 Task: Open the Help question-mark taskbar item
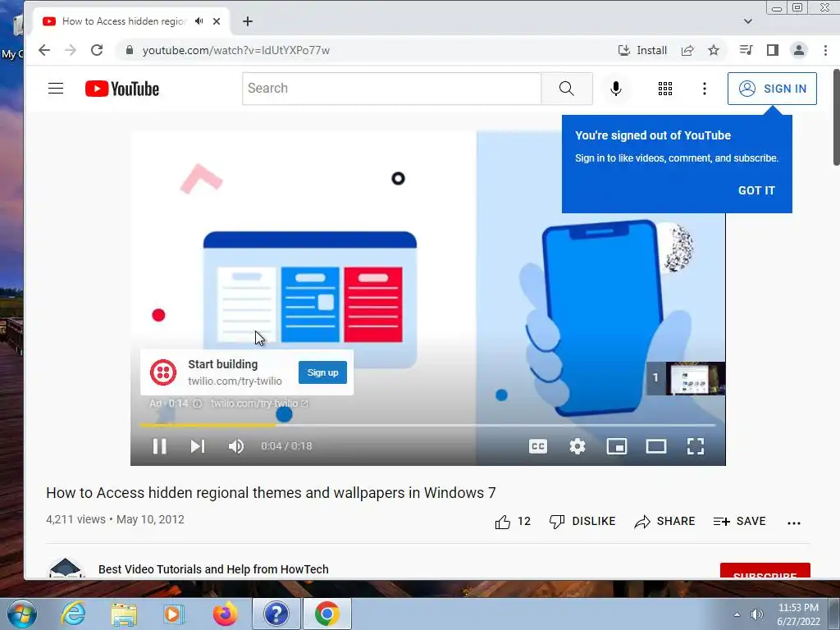tap(276, 614)
